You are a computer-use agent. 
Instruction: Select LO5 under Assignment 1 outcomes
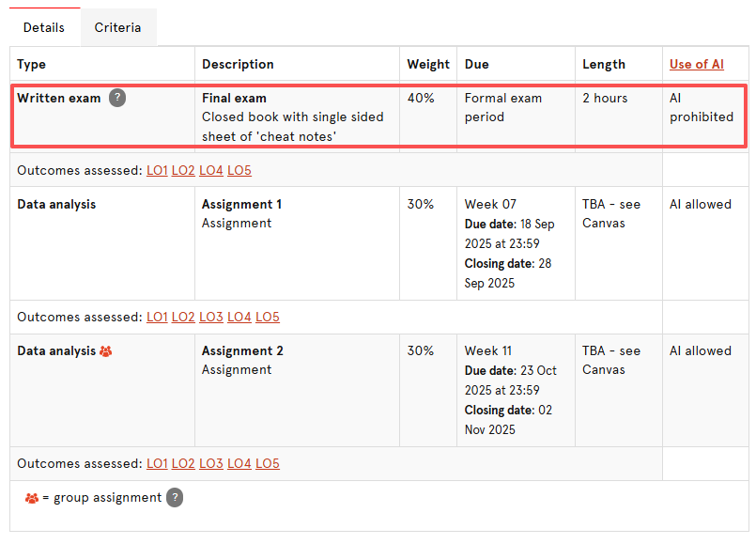pyautogui.click(x=268, y=317)
